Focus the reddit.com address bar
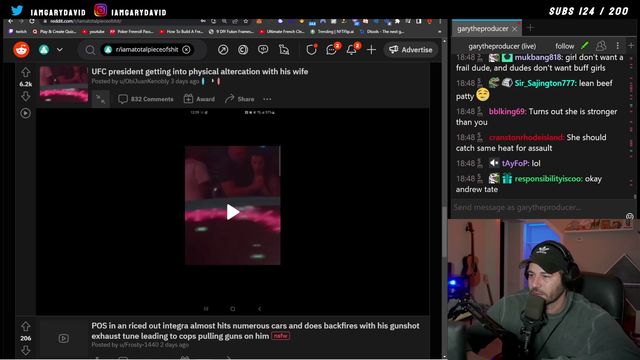The width and height of the screenshot is (640, 360). [x=122, y=21]
